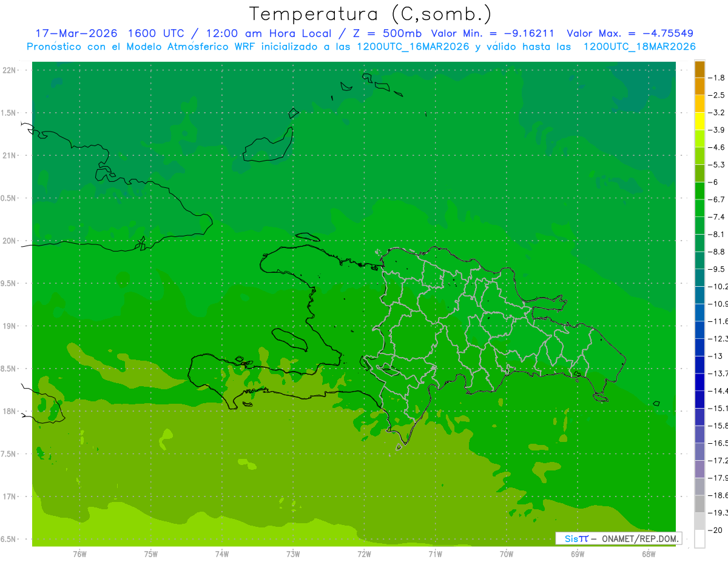Select the "1600 UTC" time text

[155, 33]
